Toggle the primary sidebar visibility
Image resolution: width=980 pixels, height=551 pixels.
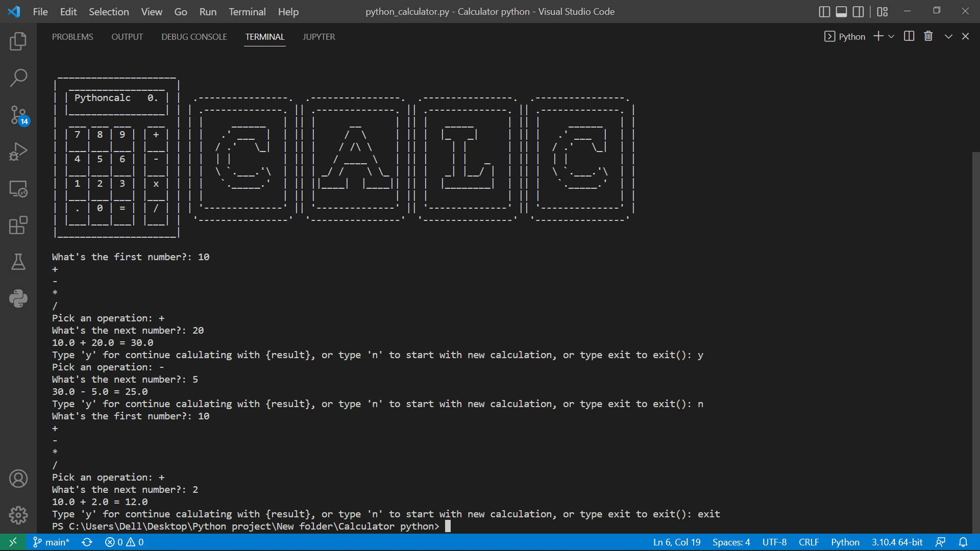[x=825, y=11]
